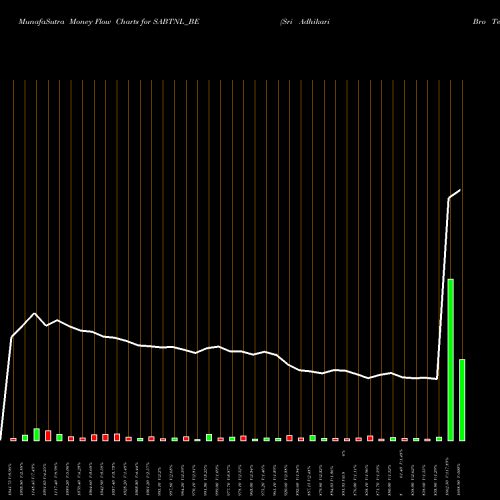The image size is (500, 500).
Task: Click the "(Sri Adhikari" text in header
Action: 305,22
